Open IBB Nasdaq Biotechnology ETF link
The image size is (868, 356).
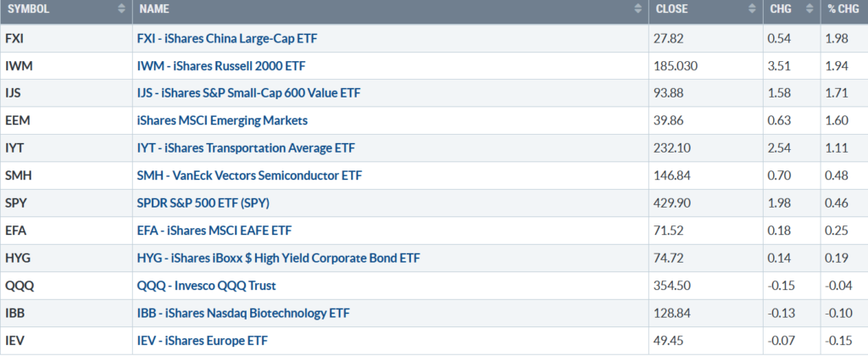point(243,314)
